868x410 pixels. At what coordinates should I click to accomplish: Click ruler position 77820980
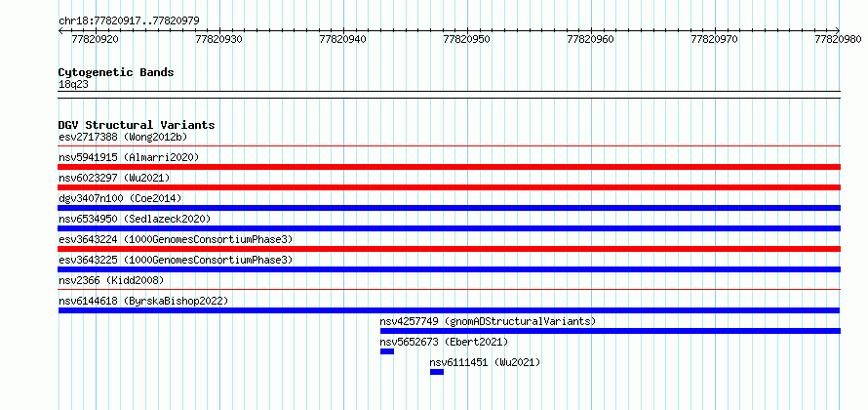[839, 39]
